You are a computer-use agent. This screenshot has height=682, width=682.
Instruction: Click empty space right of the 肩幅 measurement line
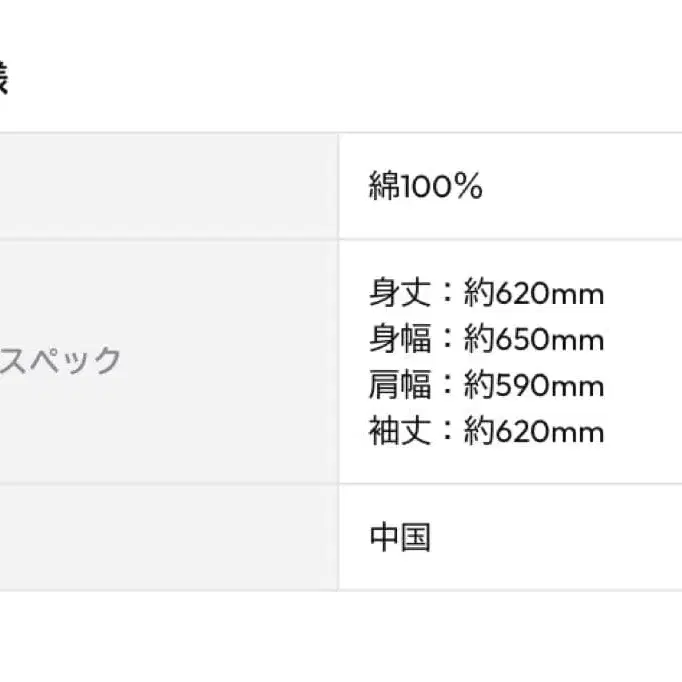645,386
